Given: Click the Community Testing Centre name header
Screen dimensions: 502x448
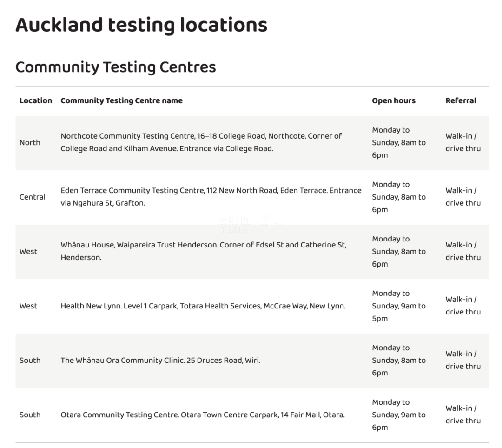Looking at the screenshot, I should (x=122, y=100).
